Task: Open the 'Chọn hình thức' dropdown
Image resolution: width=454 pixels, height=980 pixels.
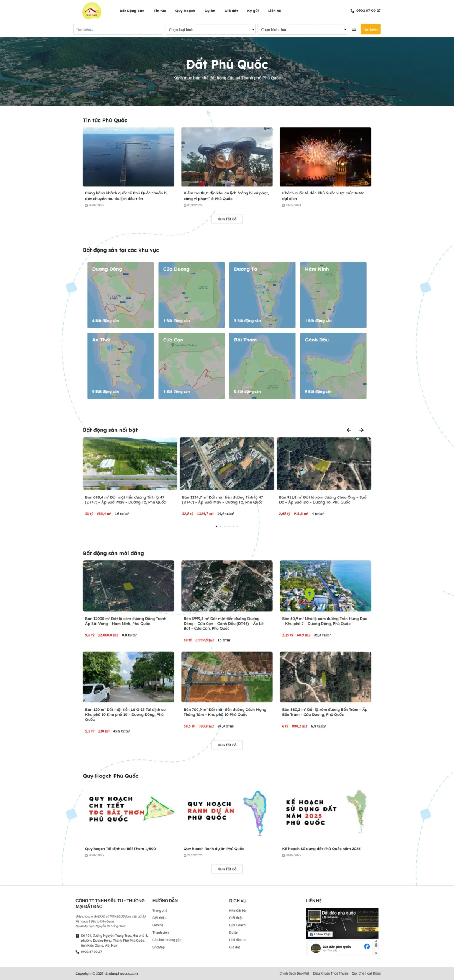Action: (x=302, y=29)
